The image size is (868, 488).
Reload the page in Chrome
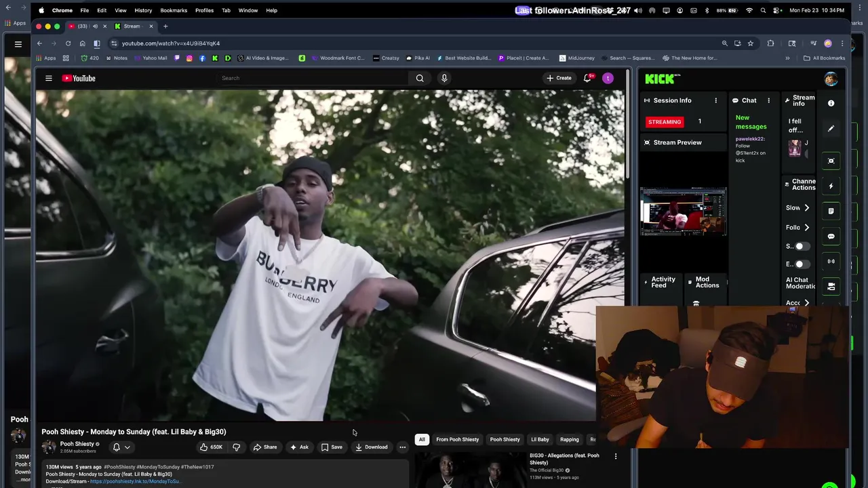(68, 43)
